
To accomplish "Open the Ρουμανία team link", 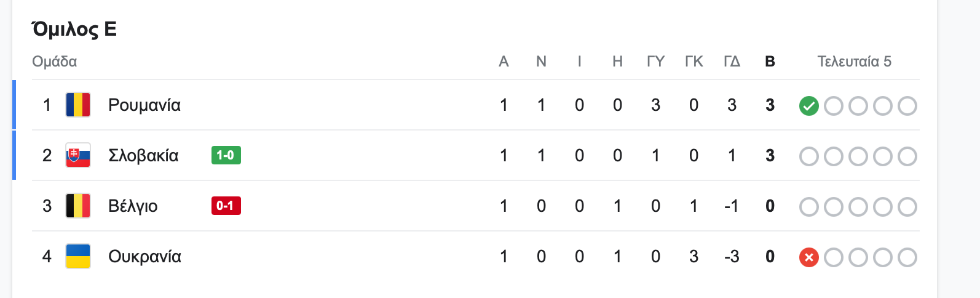I will point(144,105).
